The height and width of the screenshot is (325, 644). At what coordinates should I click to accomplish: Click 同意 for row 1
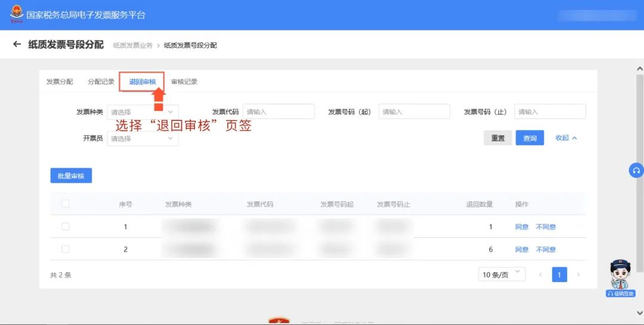pyautogui.click(x=522, y=227)
